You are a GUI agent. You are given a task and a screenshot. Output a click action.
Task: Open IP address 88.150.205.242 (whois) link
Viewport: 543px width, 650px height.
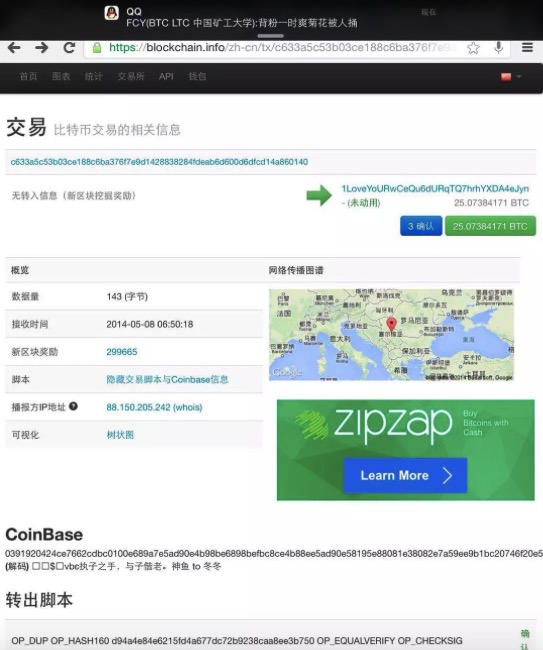pyautogui.click(x=154, y=407)
